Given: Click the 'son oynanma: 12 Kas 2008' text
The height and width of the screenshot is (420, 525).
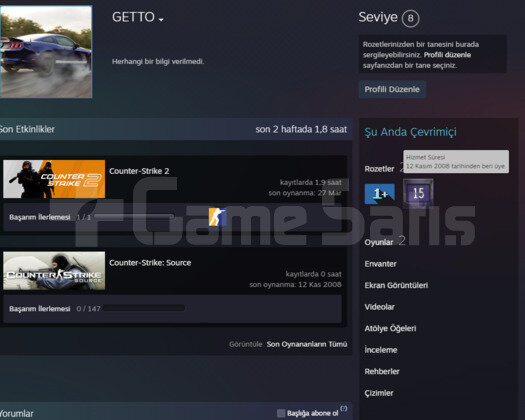Looking at the screenshot, I should point(295,285).
